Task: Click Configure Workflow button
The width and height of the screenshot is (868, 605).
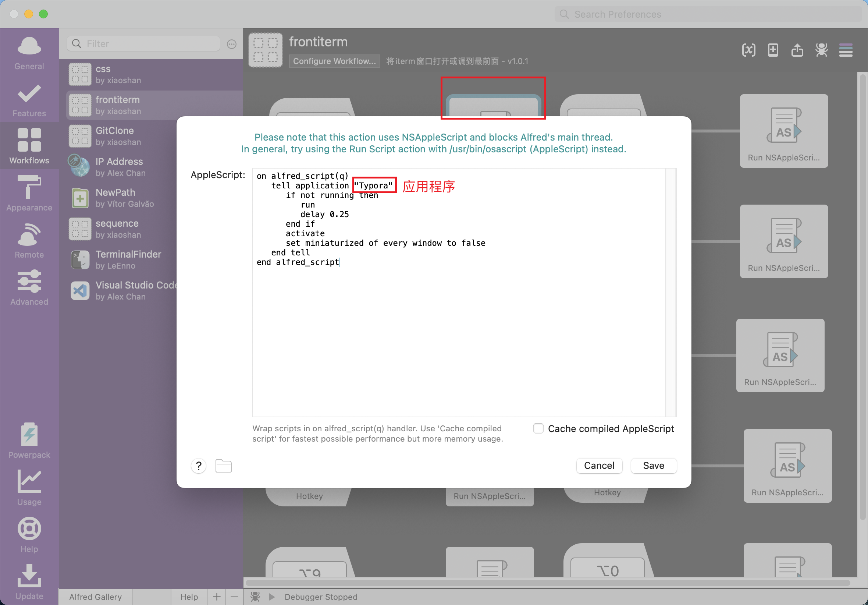Action: point(335,61)
